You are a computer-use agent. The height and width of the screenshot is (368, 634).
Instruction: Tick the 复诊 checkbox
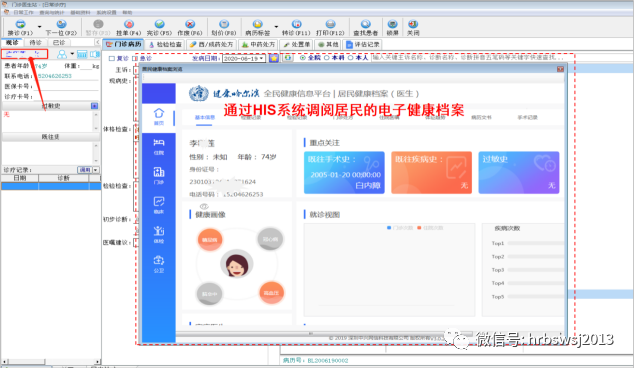pyautogui.click(x=112, y=58)
